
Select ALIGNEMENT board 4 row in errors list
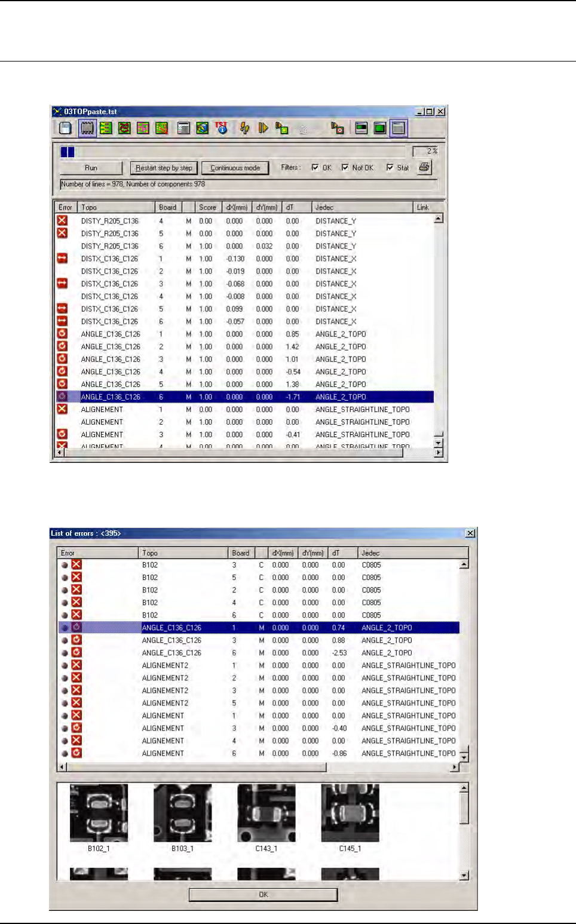pyautogui.click(x=259, y=741)
